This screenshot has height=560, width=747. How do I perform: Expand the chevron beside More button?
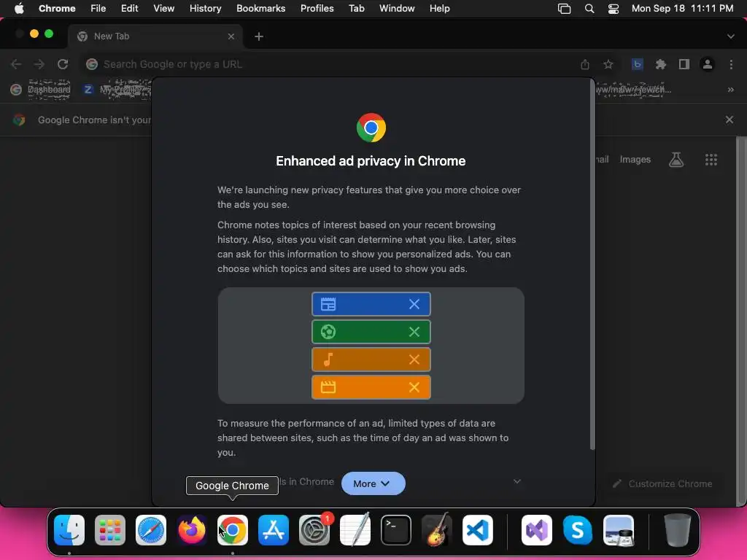[517, 481]
